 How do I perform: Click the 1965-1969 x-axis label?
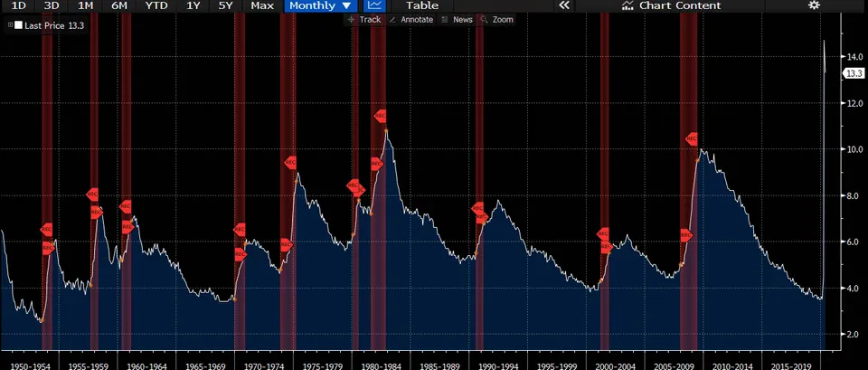pyautogui.click(x=205, y=366)
